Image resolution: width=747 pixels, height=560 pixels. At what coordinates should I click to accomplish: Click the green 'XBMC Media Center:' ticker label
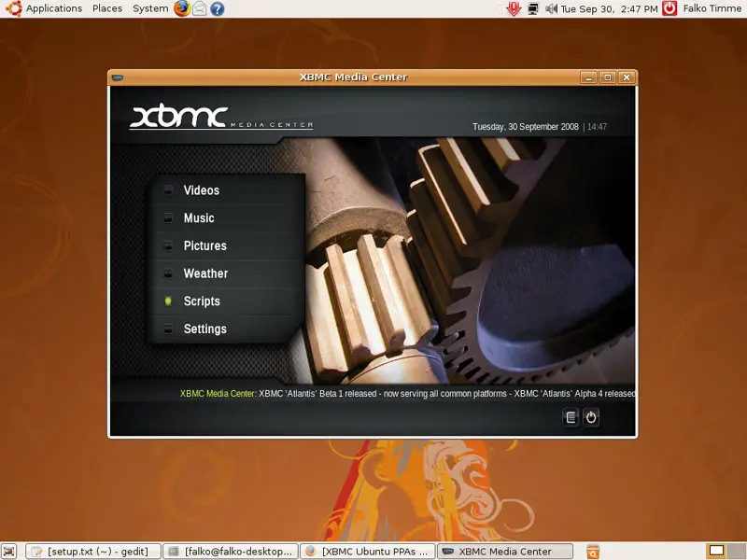click(218, 394)
